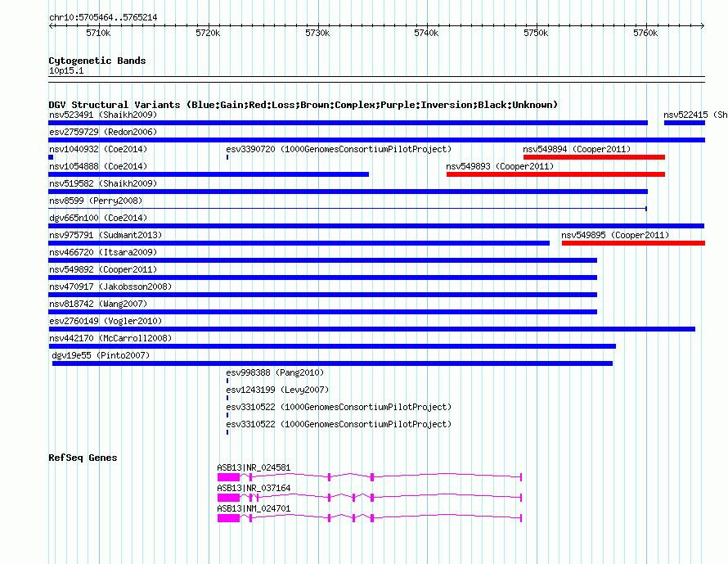The image size is (728, 564).
Task: Click the dgv19e55 (Pinto2007) label
Action: point(101,355)
